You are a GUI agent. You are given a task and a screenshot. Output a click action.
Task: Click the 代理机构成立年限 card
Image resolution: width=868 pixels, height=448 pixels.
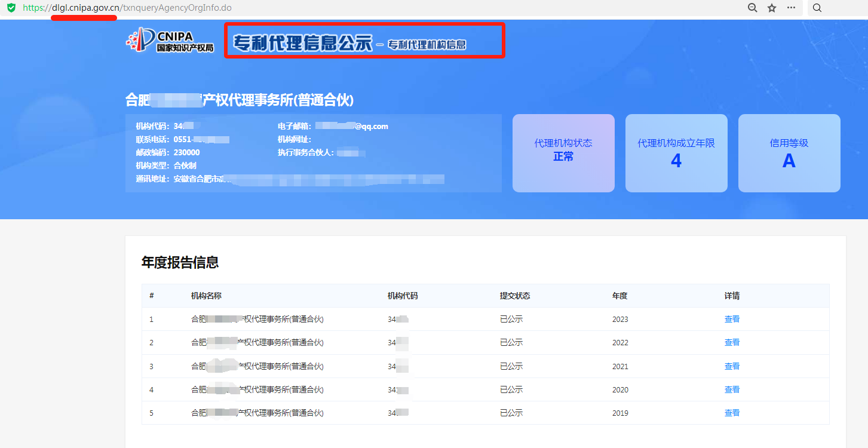click(676, 153)
